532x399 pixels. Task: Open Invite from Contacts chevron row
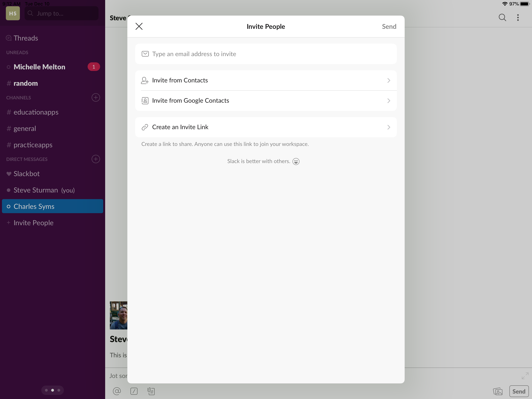pyautogui.click(x=266, y=80)
